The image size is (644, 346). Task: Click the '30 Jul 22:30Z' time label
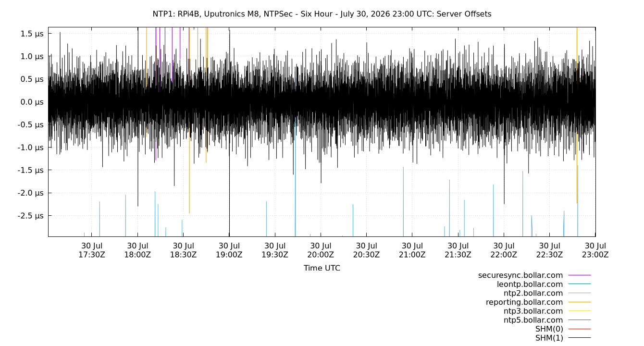pos(549,250)
